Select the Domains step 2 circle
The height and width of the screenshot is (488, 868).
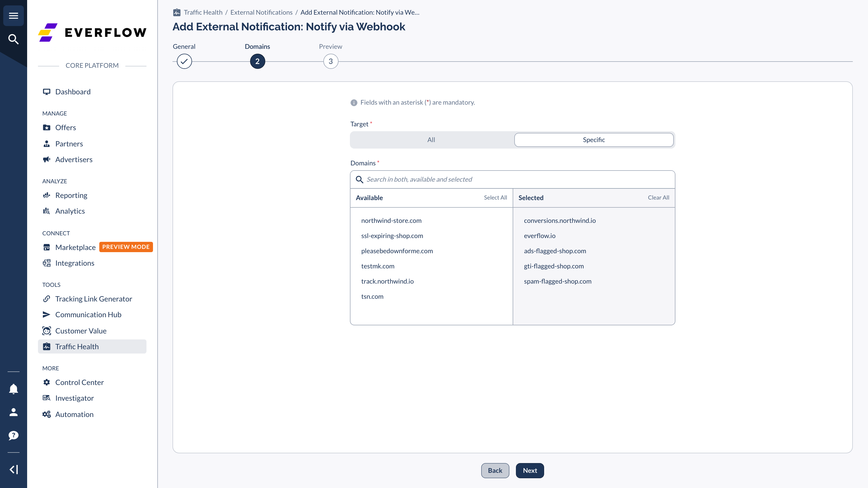click(x=257, y=61)
